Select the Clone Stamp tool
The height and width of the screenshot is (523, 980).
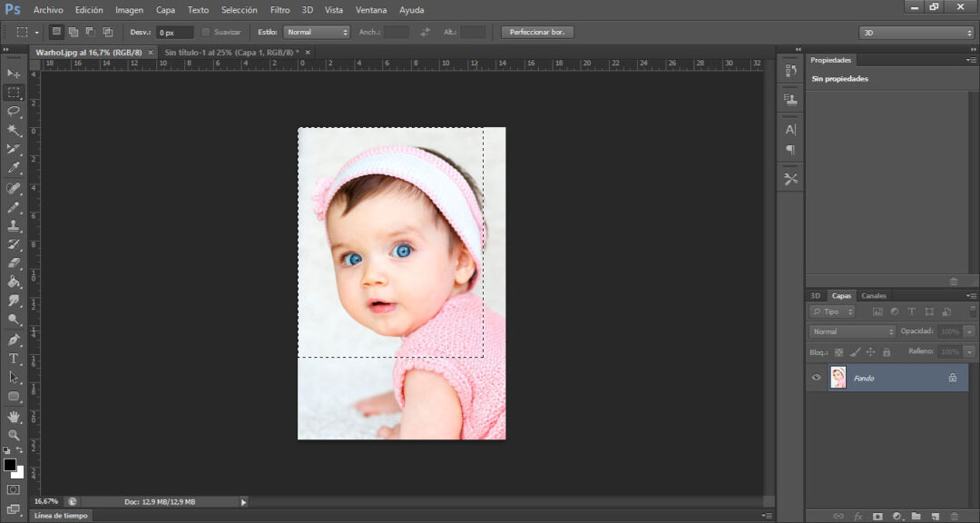13,226
